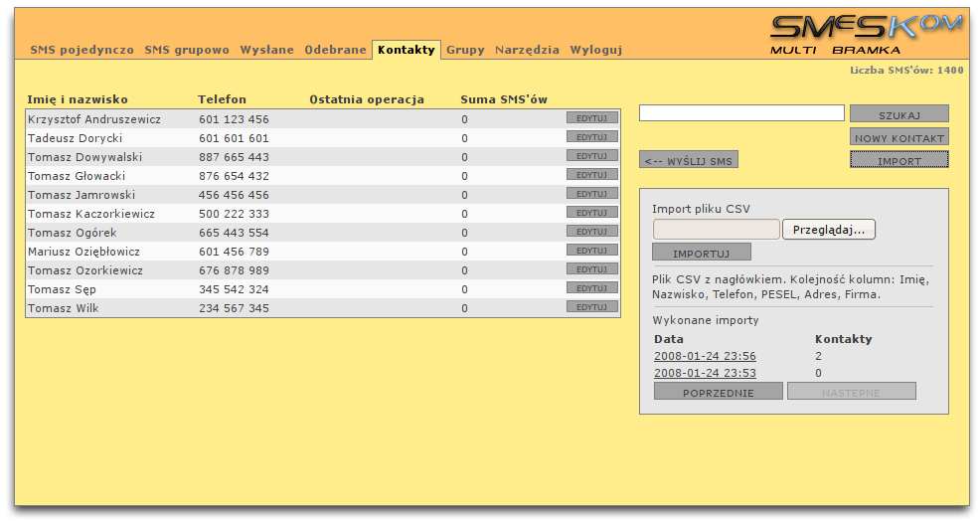Click phone number 234 567 345
The height and width of the screenshot is (521, 980).
point(234,307)
